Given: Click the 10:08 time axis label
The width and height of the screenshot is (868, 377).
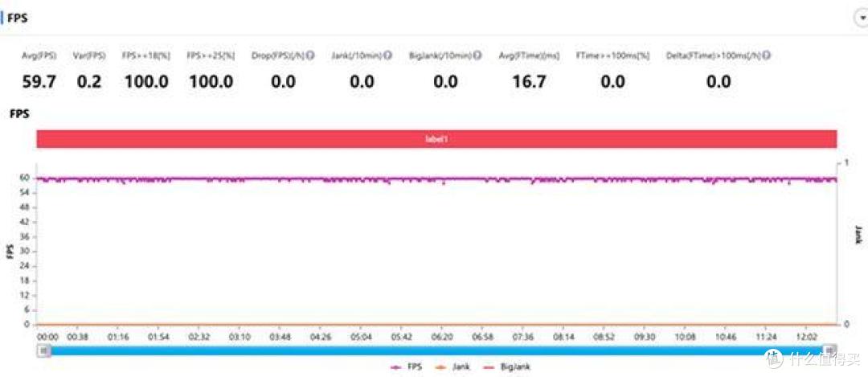Looking at the screenshot, I should [x=686, y=337].
